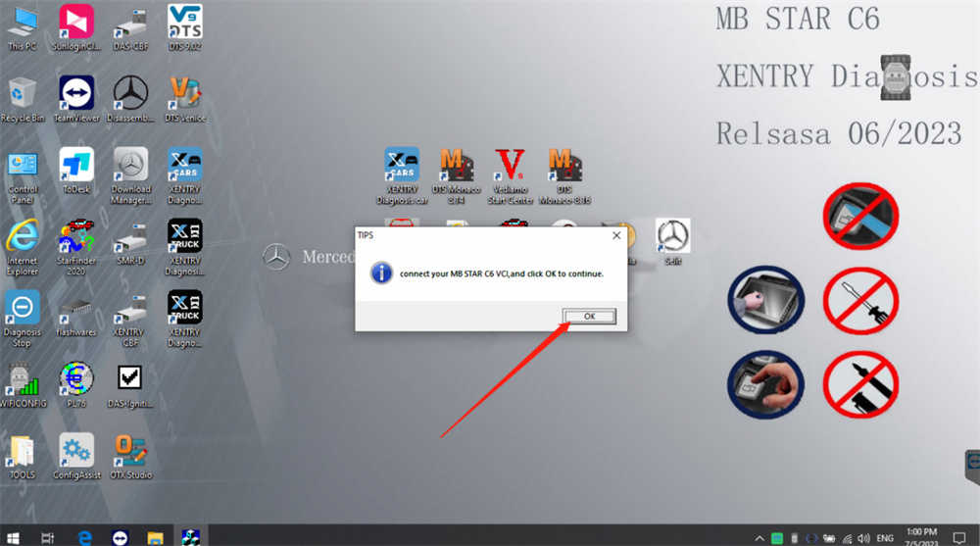
Task: Open the XENTRY Diagnosis Cars desktop shortcut
Action: pyautogui.click(x=402, y=167)
